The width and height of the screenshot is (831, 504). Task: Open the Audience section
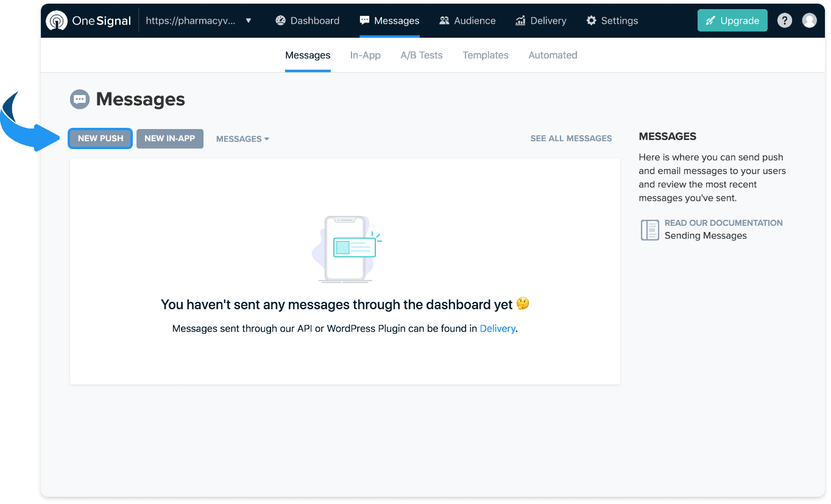click(x=467, y=21)
